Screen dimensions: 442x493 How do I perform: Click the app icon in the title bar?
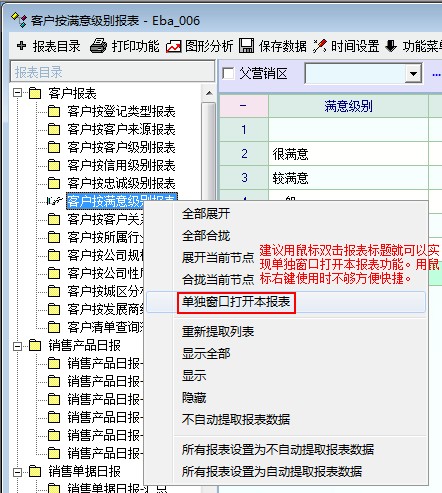tap(19, 20)
